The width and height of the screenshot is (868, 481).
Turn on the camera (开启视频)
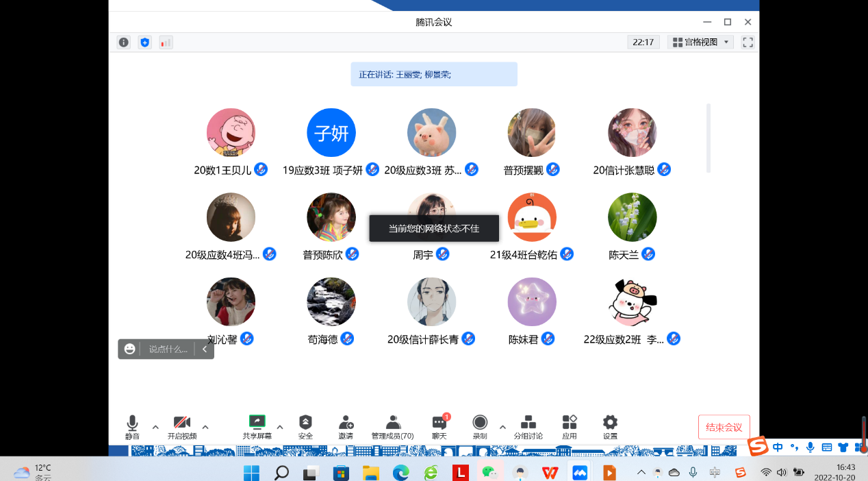[x=181, y=427]
